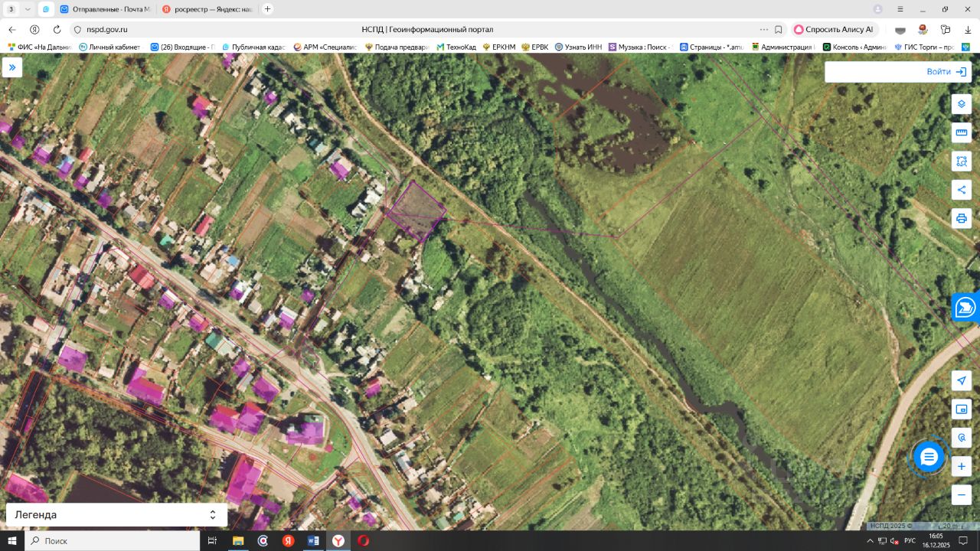This screenshot has width=980, height=551.
Task: Zoom out of the map
Action: (x=962, y=494)
